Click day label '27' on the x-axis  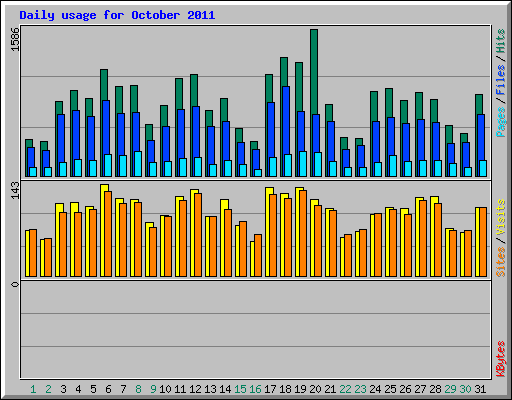(420, 389)
